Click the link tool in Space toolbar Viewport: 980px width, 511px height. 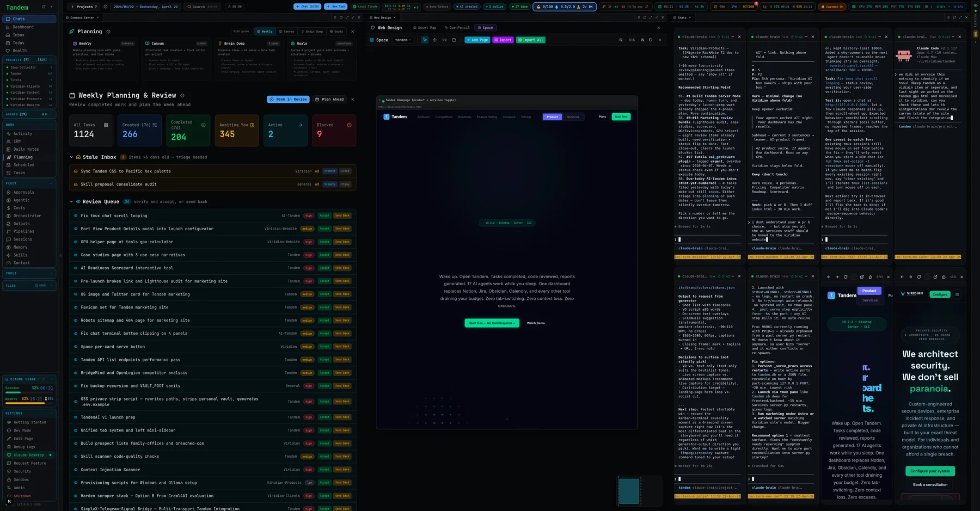click(444, 40)
